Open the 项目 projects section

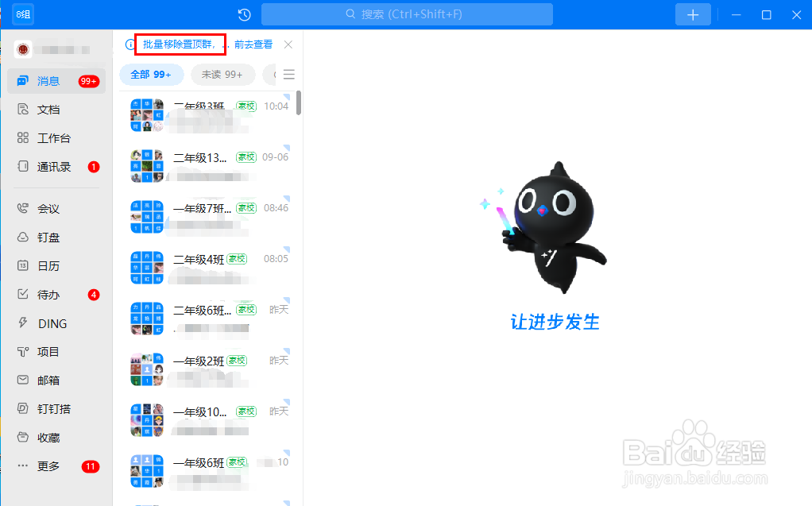click(56, 352)
